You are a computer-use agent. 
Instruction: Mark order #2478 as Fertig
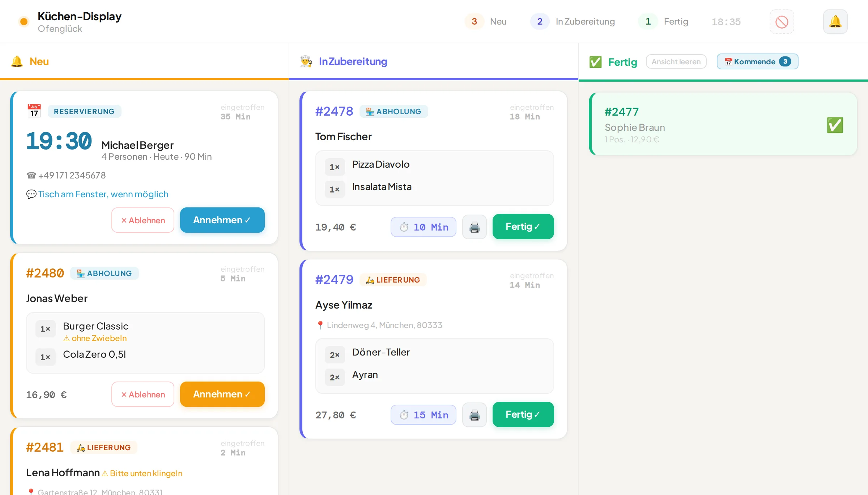click(x=523, y=227)
